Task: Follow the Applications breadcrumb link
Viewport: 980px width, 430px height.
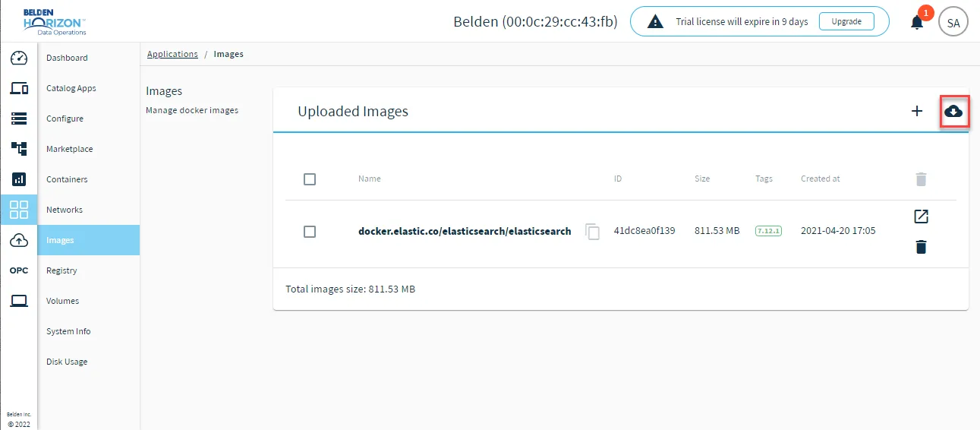Action: [172, 54]
